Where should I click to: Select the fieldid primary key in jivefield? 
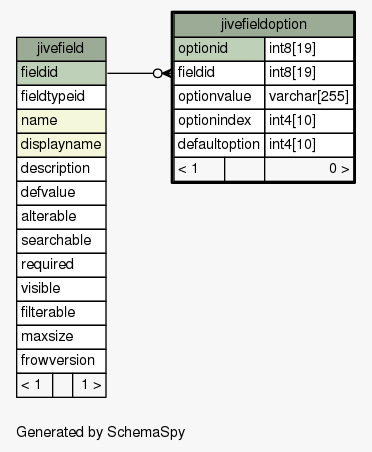pos(61,73)
